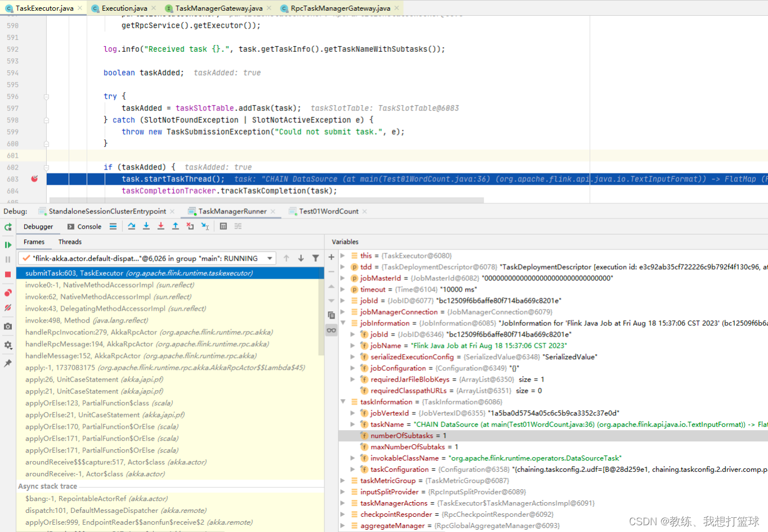This screenshot has height=532, width=768.
Task: Mute all breakpoints
Action: click(8, 307)
